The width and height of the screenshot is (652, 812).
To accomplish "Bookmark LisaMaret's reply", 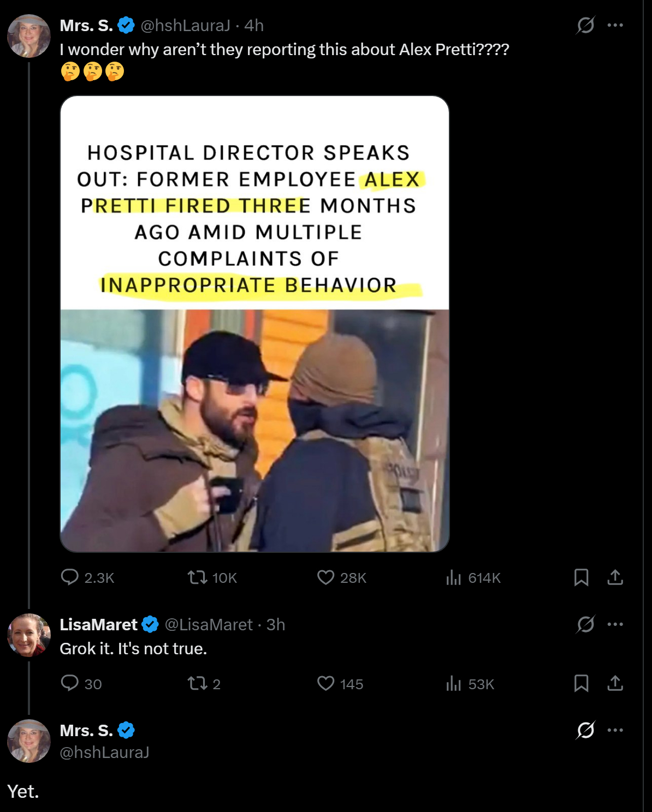I will click(x=581, y=683).
